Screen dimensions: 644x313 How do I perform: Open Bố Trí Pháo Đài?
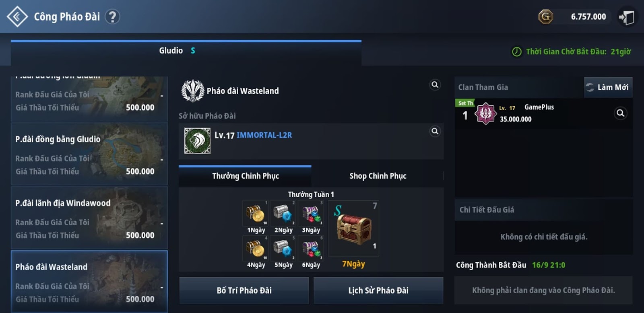coord(244,290)
